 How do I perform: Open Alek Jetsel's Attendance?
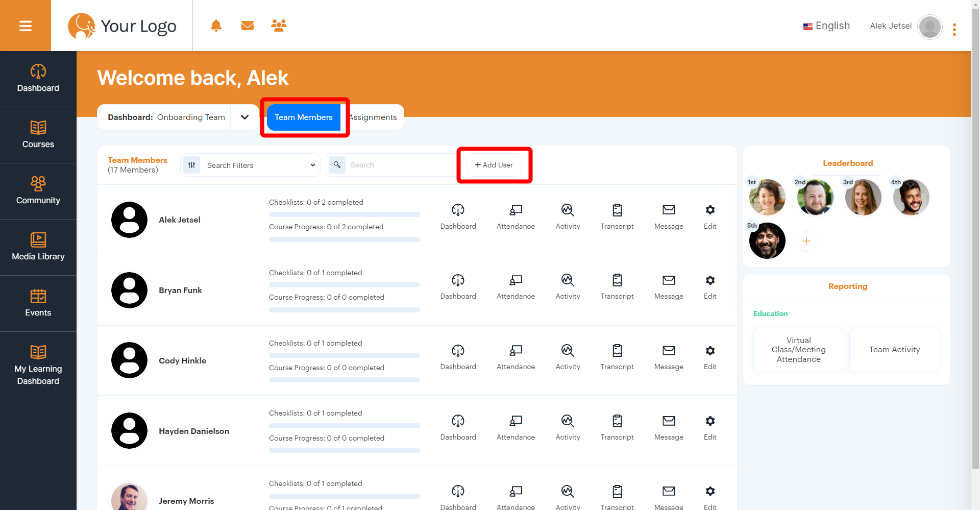click(516, 216)
